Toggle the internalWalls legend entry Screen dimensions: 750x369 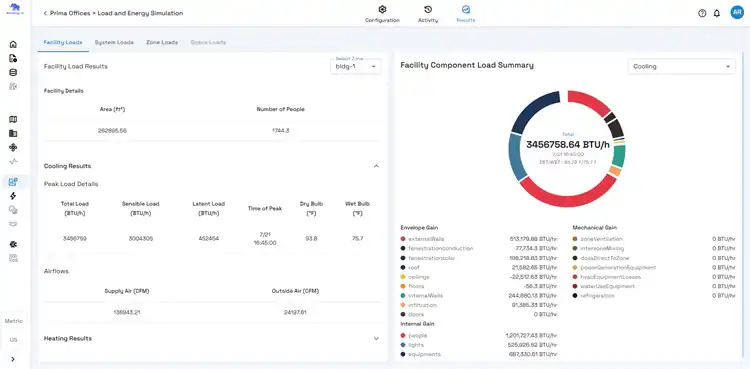[421, 296]
